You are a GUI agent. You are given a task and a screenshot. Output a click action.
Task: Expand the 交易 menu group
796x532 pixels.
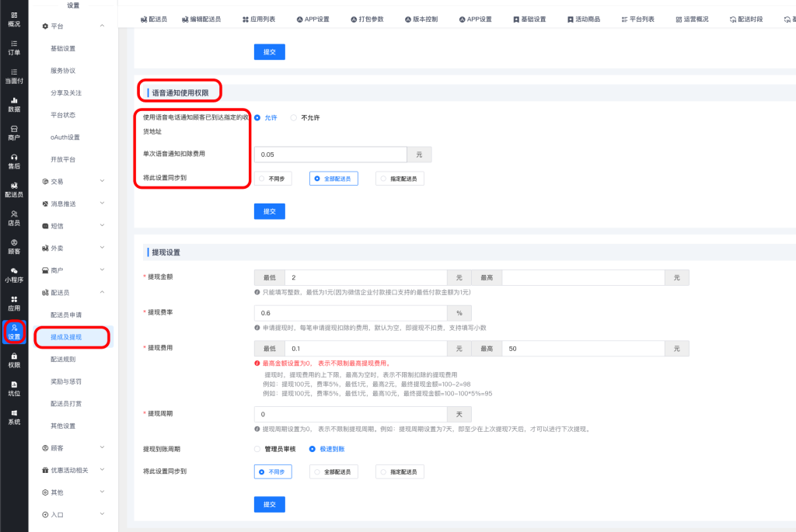click(72, 181)
